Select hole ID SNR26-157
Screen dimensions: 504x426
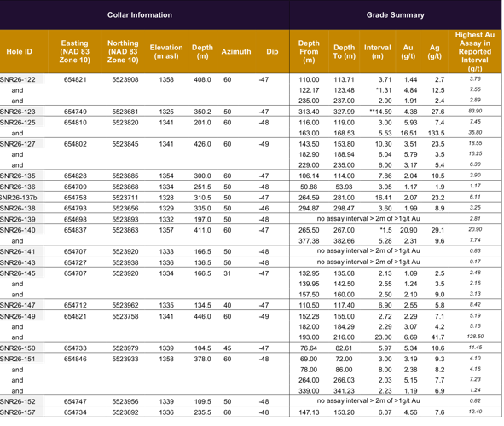coord(18,412)
